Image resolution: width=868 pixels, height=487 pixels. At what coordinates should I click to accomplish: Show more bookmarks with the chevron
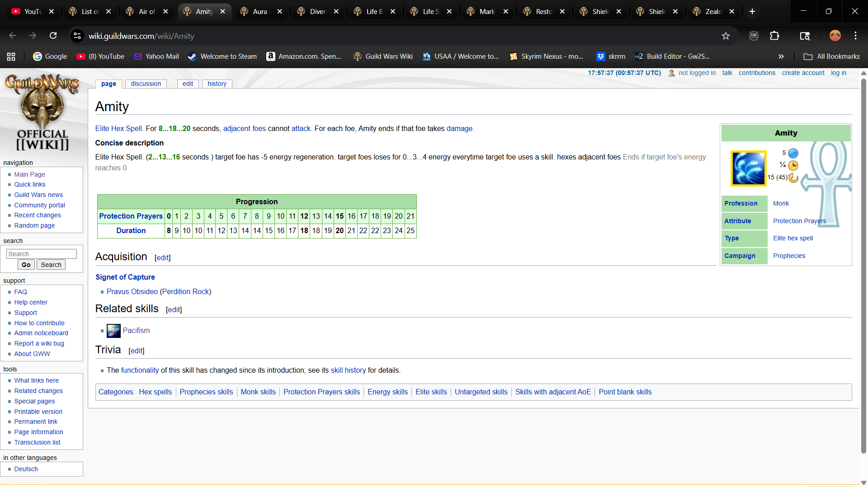pyautogui.click(x=781, y=56)
